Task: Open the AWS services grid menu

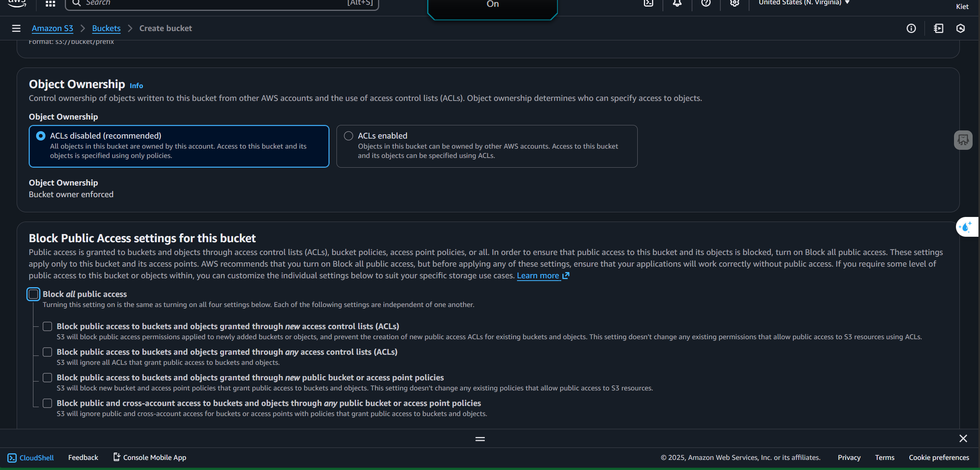Action: (x=50, y=3)
